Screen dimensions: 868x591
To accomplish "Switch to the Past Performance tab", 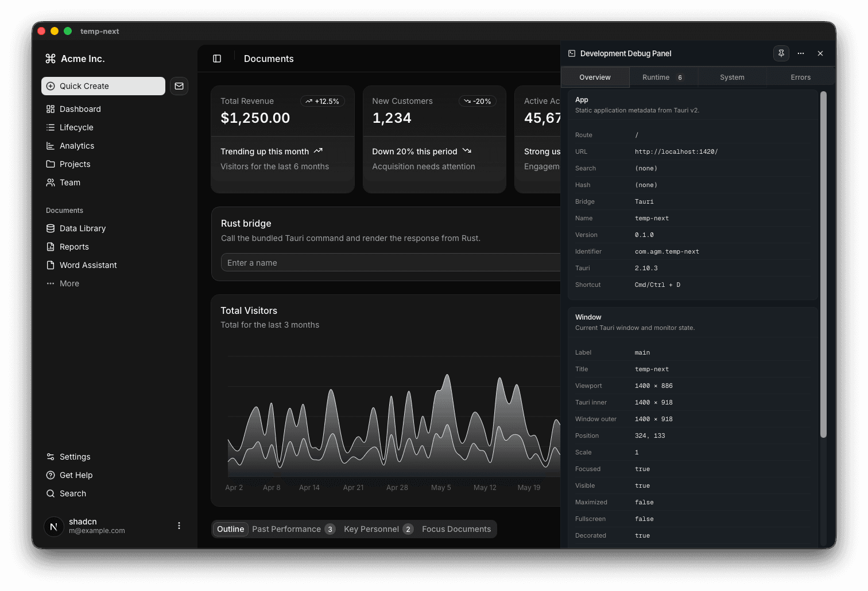I will (287, 529).
